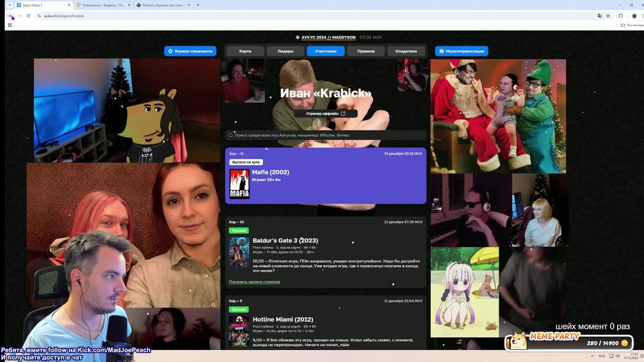
Task: Focus the game search field
Action: tap(326, 135)
